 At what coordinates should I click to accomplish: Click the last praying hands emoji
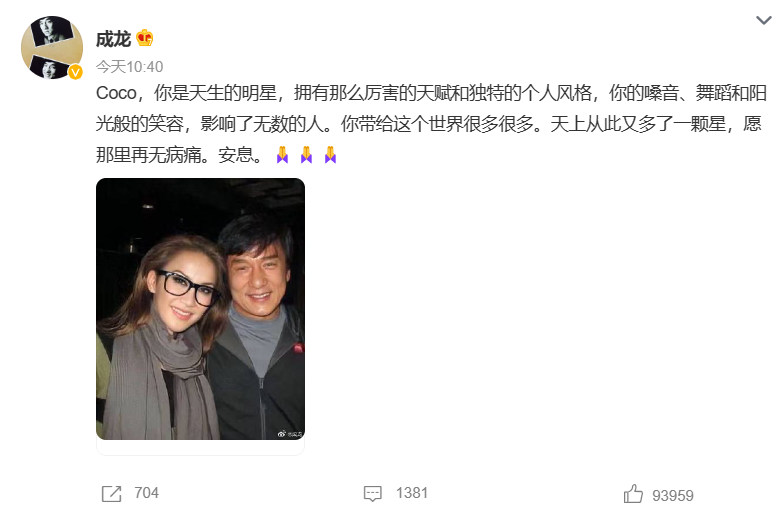click(330, 155)
